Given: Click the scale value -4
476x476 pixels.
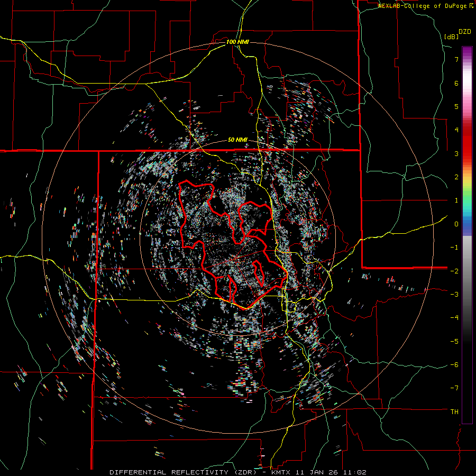Looking at the screenshot, I should pos(454,318).
